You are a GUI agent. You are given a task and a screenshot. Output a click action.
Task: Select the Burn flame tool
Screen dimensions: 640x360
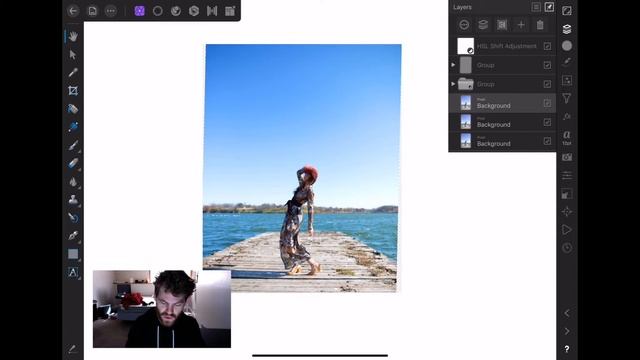point(73,182)
